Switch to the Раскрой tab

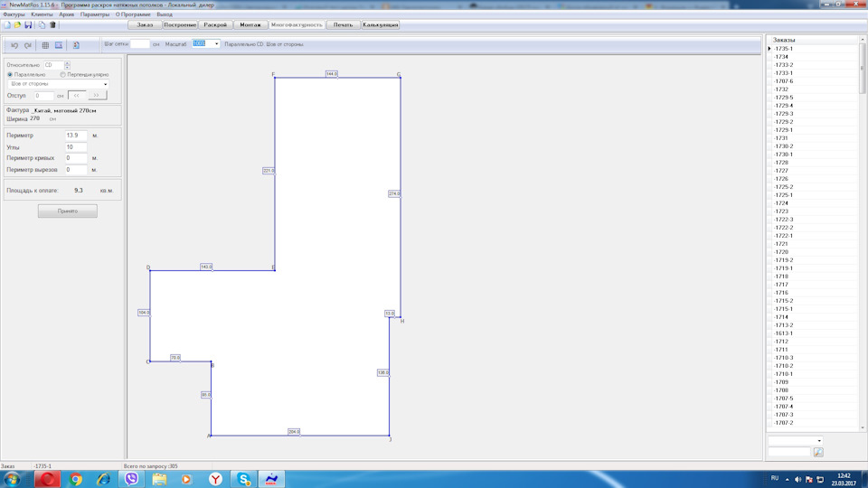(215, 25)
